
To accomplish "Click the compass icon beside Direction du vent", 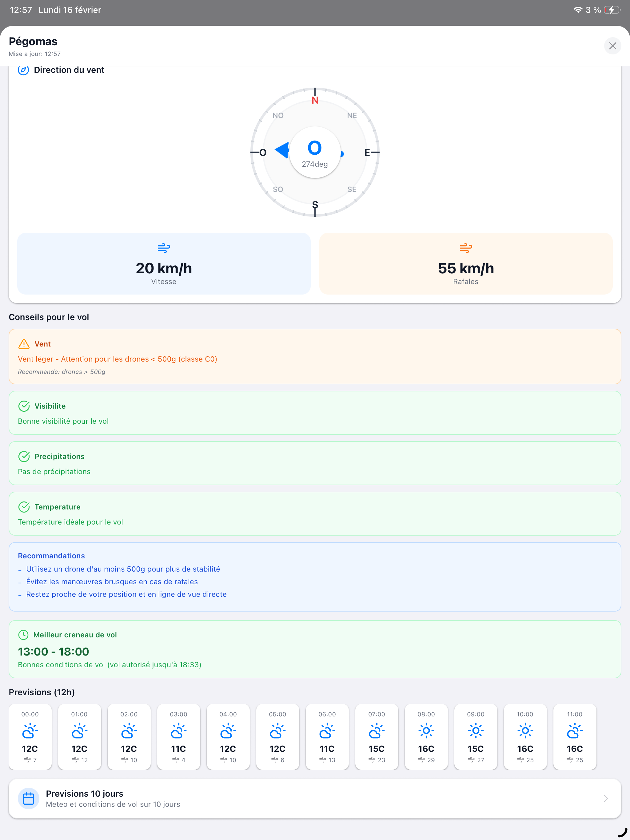I will (24, 70).
